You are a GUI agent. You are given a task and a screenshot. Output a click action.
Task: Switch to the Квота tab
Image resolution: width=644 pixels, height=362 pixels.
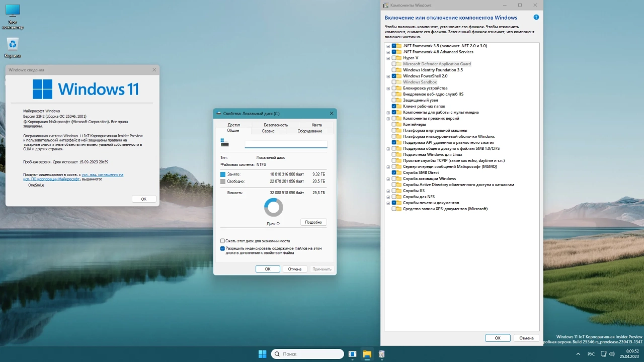(x=316, y=125)
